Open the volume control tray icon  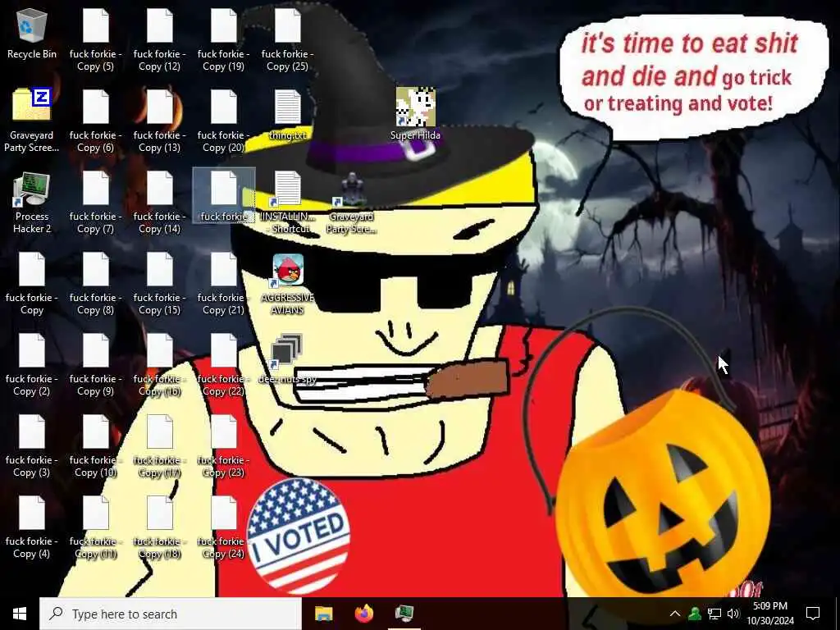coord(733,614)
